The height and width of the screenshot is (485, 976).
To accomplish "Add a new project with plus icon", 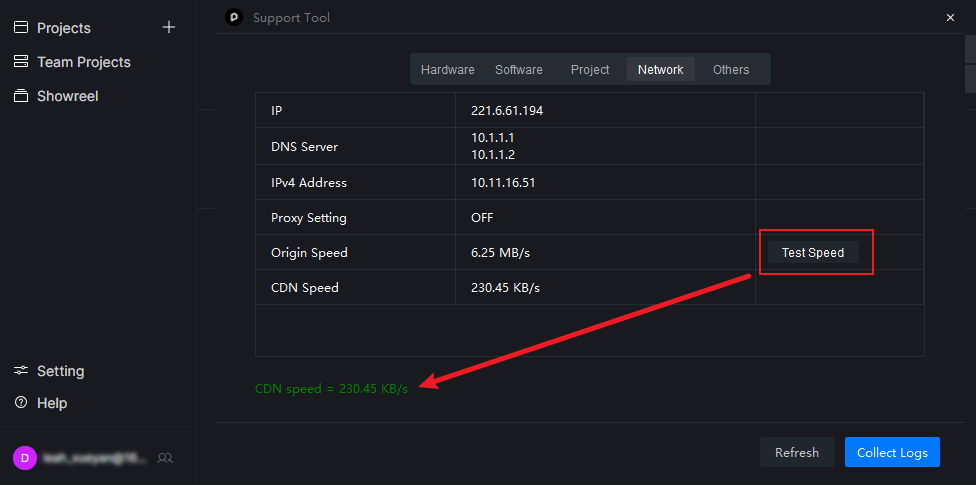I will (x=169, y=28).
